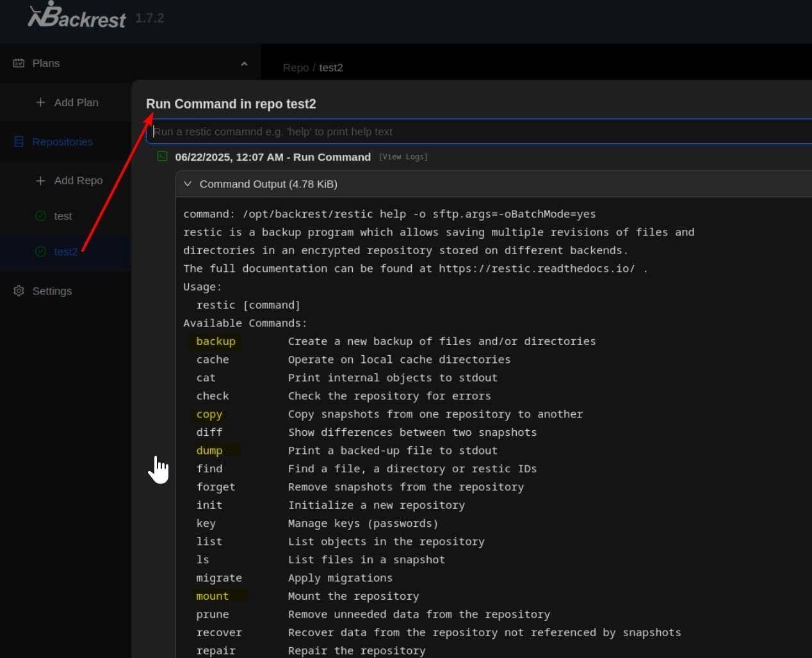Click Add Plan in the sidebar
The height and width of the screenshot is (658, 812).
(76, 102)
